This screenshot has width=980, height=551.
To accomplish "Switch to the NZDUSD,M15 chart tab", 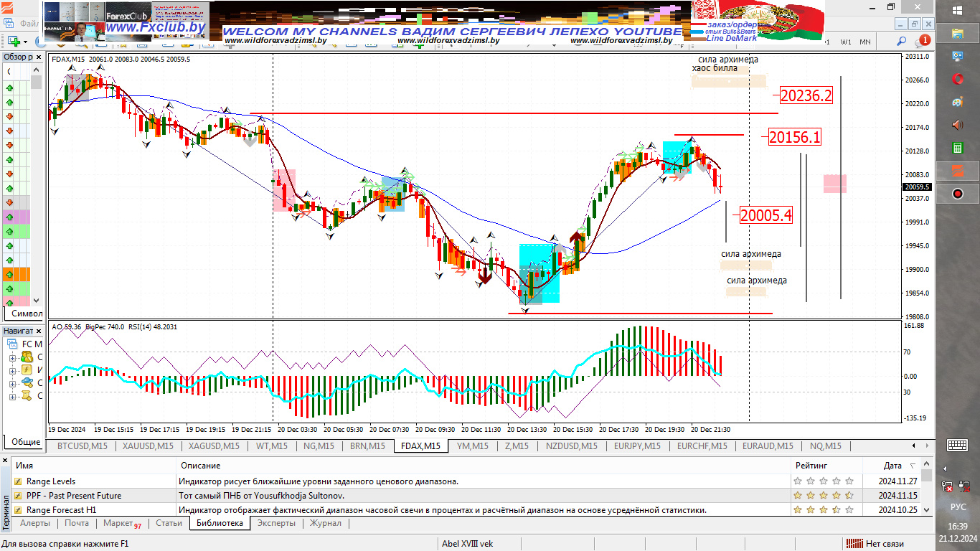I will coord(572,446).
